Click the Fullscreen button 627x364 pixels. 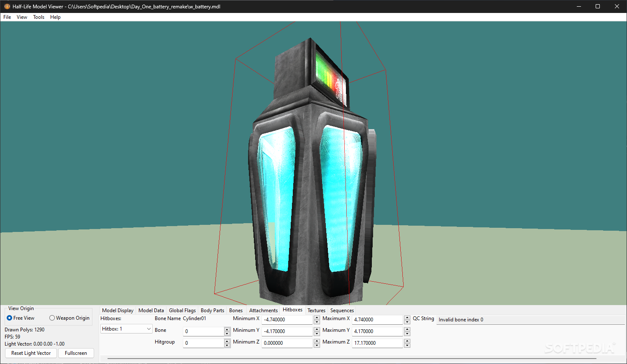(x=76, y=353)
